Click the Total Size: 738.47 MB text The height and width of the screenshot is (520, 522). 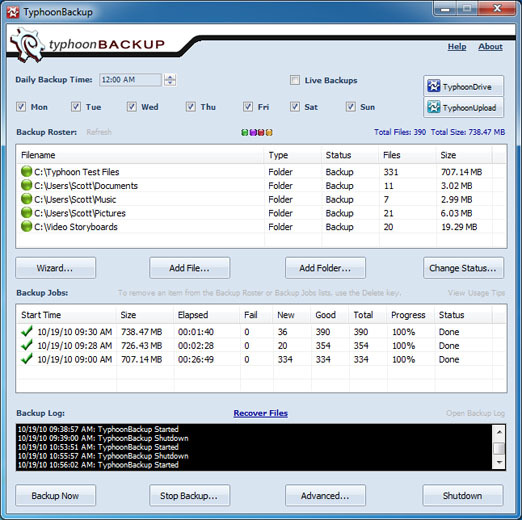(468, 132)
